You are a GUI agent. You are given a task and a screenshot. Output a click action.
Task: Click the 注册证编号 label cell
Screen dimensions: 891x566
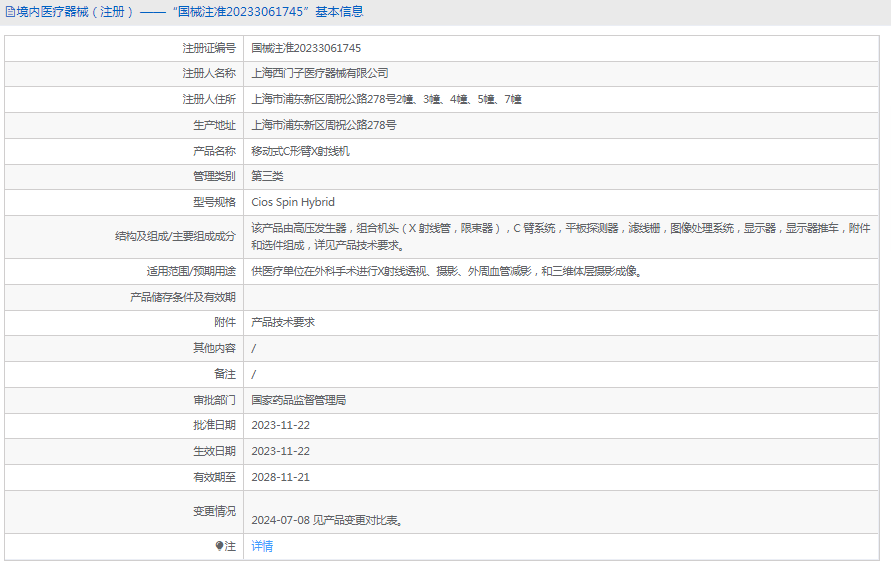[x=209, y=48]
